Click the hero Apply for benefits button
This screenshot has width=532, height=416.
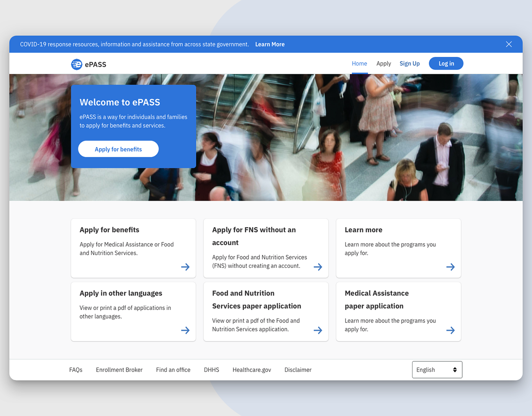pyautogui.click(x=118, y=149)
